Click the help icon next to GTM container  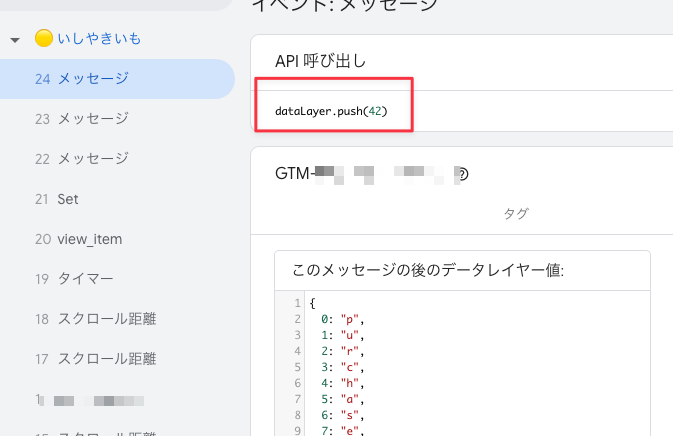coord(462,174)
